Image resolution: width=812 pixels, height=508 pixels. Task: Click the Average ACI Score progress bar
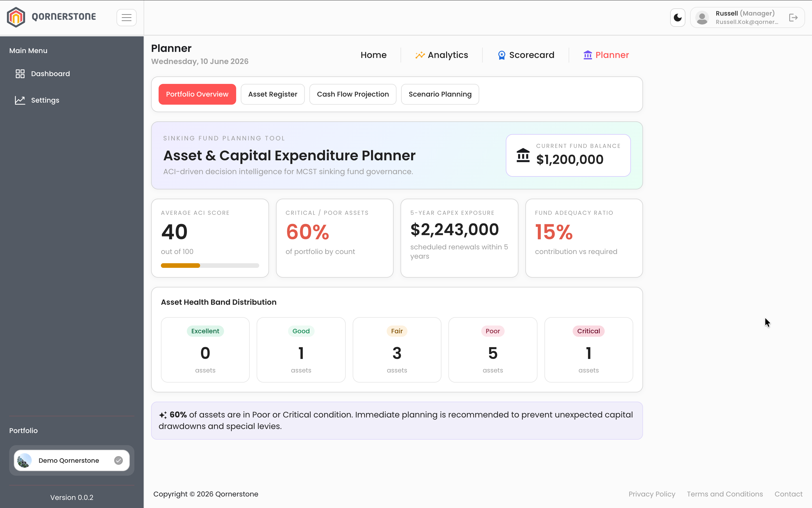[x=210, y=266]
